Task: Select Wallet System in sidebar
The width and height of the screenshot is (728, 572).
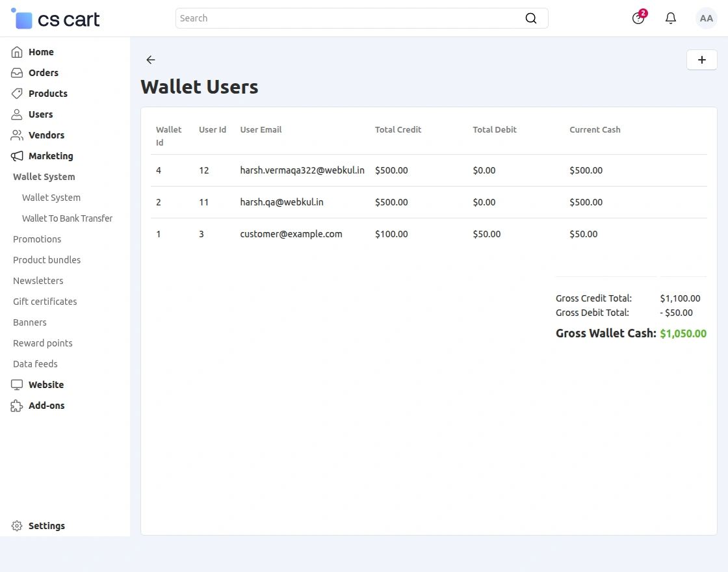Action: tap(51, 198)
